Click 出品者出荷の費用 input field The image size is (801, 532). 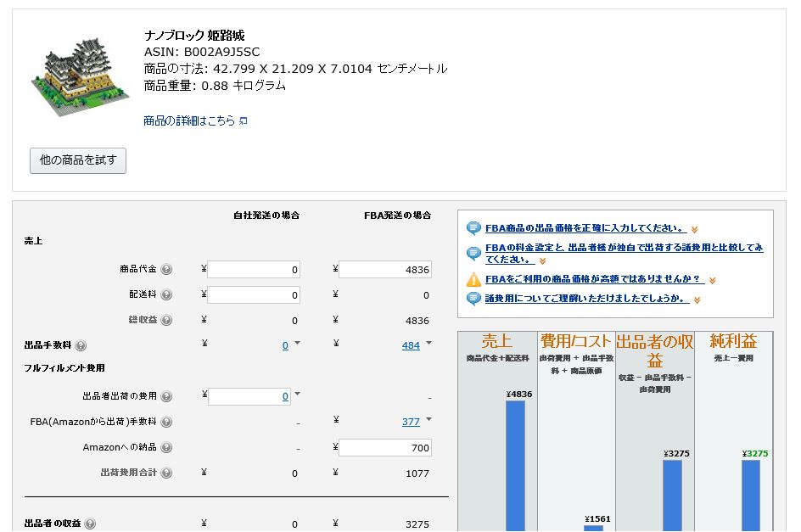point(249,396)
